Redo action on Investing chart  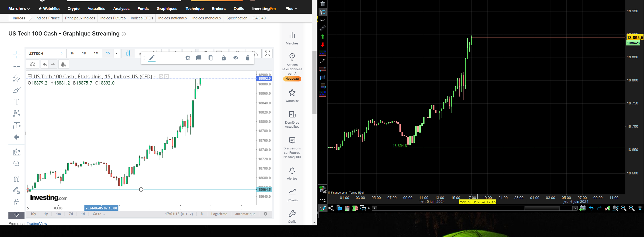tap(53, 64)
